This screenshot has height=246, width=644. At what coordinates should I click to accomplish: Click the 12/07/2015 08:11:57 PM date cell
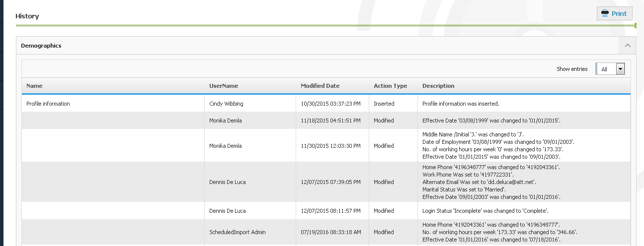pos(330,211)
